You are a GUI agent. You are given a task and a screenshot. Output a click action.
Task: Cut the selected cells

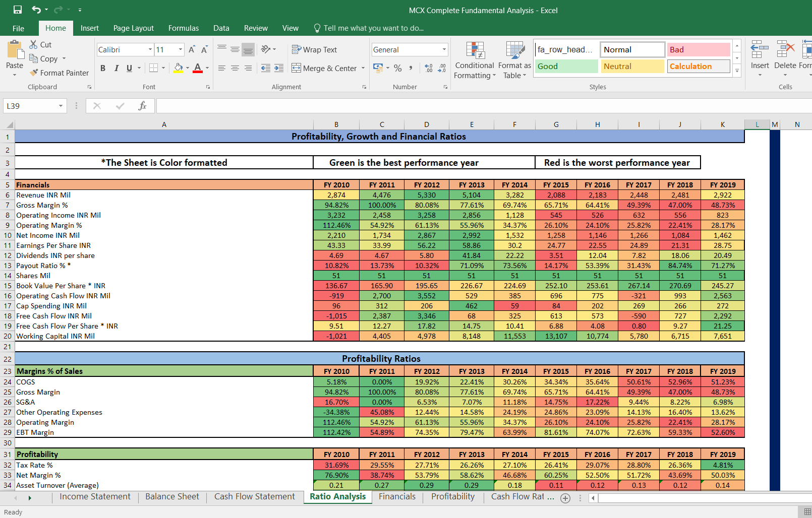point(40,44)
